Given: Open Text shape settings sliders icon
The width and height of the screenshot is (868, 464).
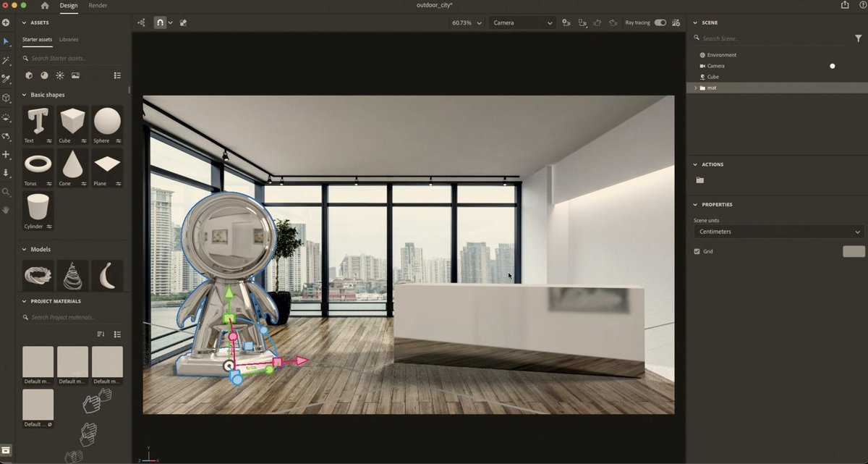Looking at the screenshot, I should (x=49, y=141).
